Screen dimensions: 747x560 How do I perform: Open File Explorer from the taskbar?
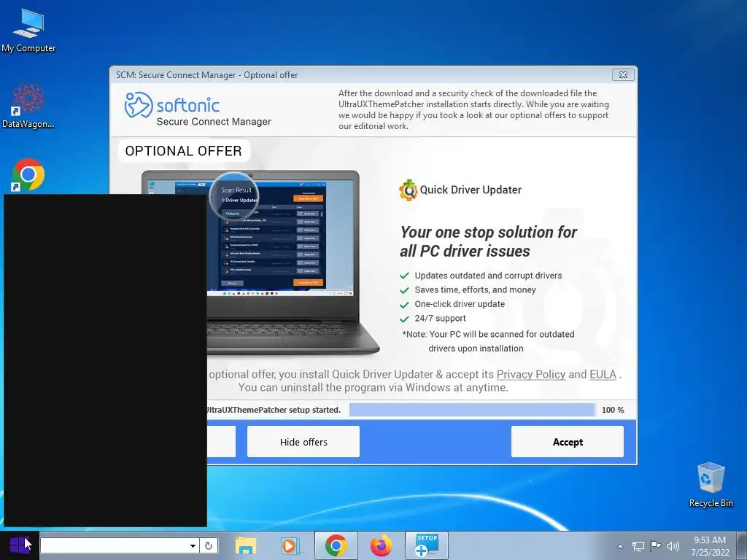tap(246, 545)
